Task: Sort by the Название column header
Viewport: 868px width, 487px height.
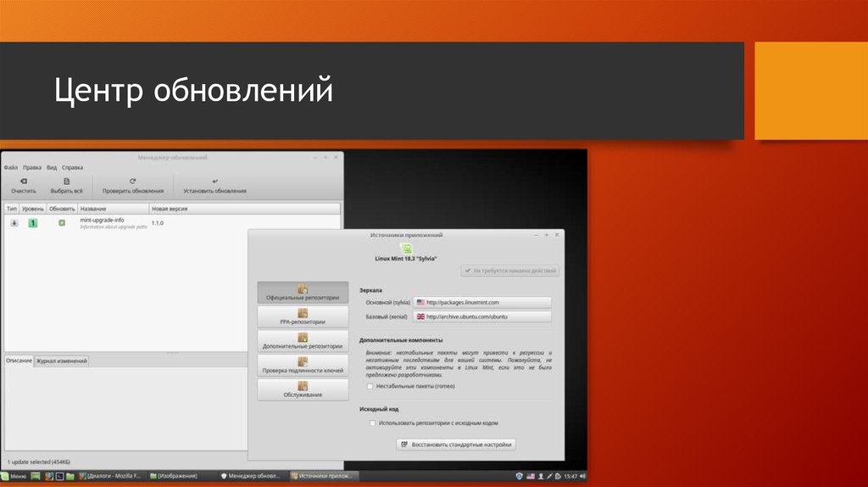Action: pyautogui.click(x=113, y=209)
